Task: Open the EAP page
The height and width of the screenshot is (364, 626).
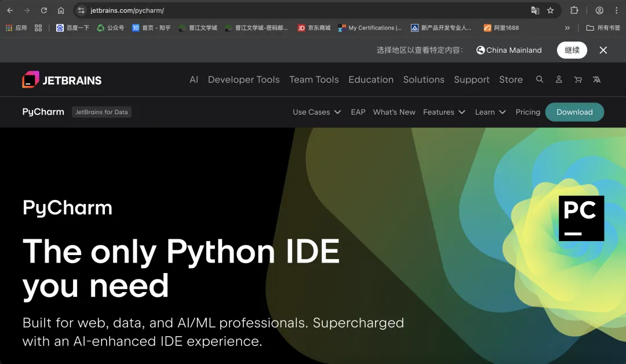Action: tap(358, 112)
